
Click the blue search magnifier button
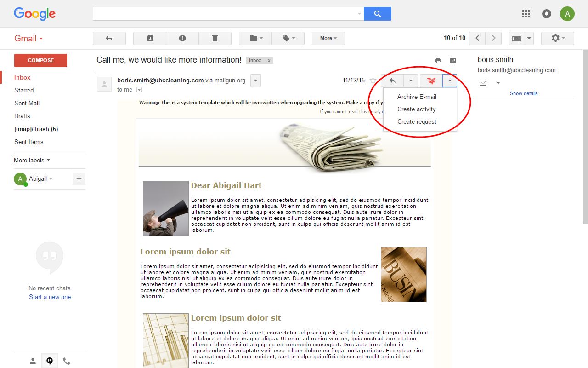point(378,14)
